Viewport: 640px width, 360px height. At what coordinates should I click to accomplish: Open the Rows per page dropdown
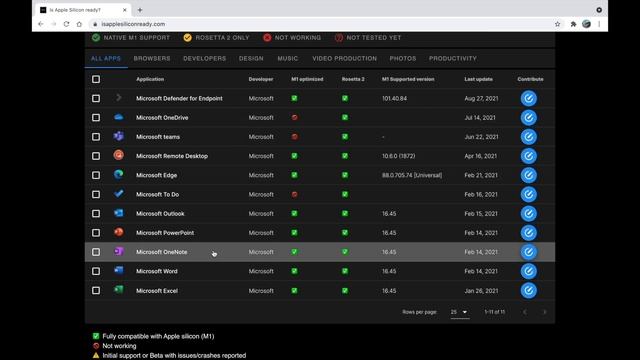click(459, 312)
